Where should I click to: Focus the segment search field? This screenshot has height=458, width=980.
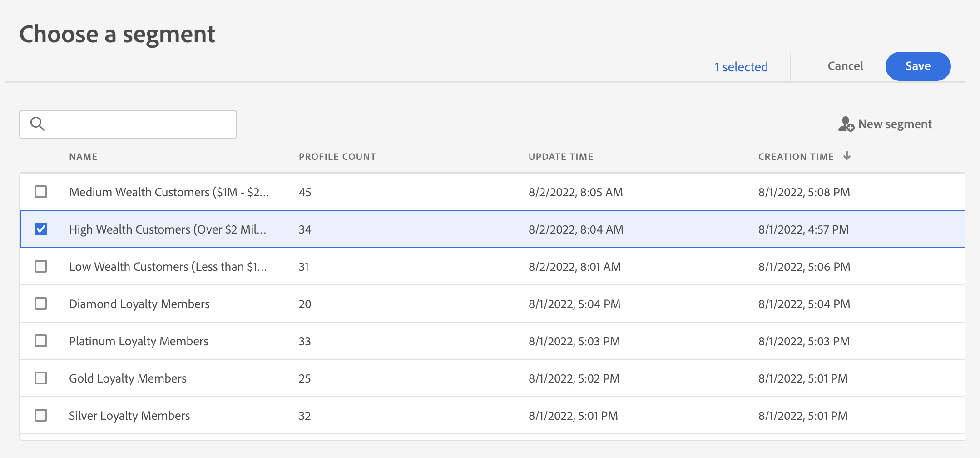point(128,124)
